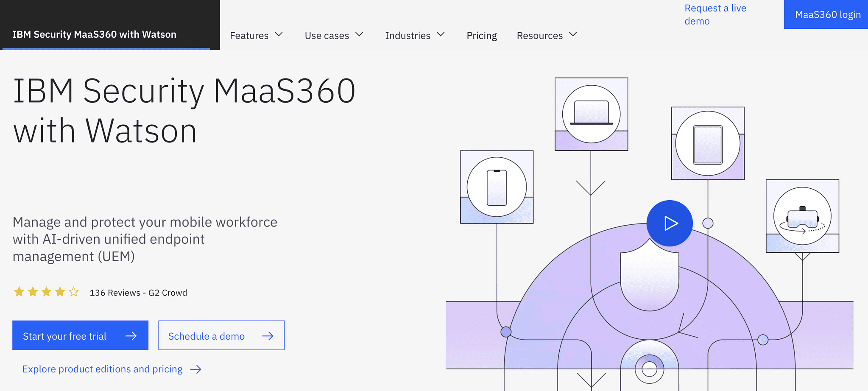This screenshot has width=868, height=391.
Task: Click arrow beside Explore product editions
Action: [x=195, y=369]
